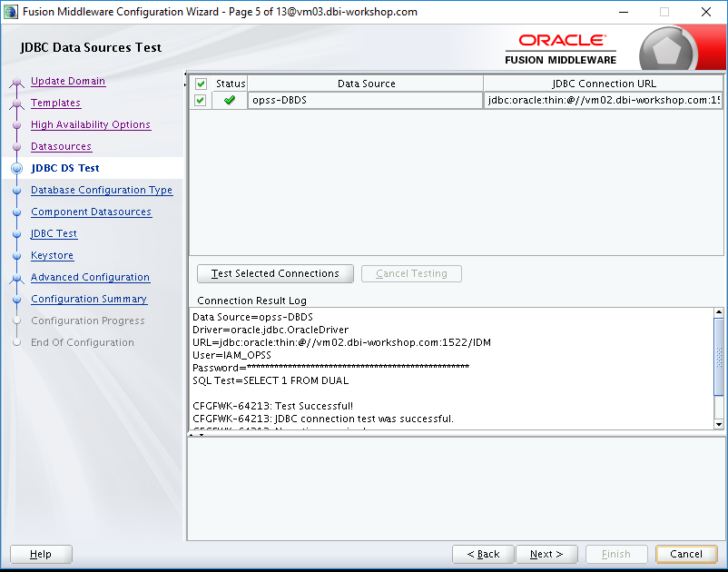Minimize the Configuration Wizard window

[x=624, y=12]
